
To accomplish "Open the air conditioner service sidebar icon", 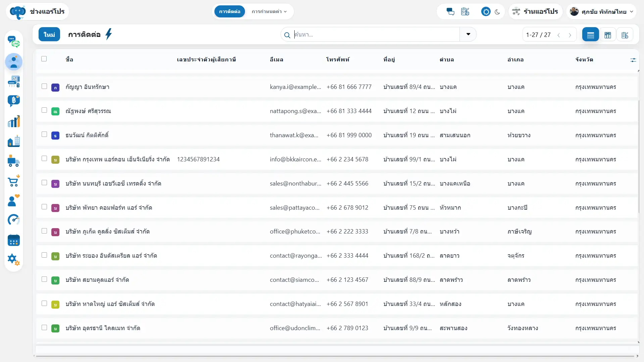I will [14, 82].
